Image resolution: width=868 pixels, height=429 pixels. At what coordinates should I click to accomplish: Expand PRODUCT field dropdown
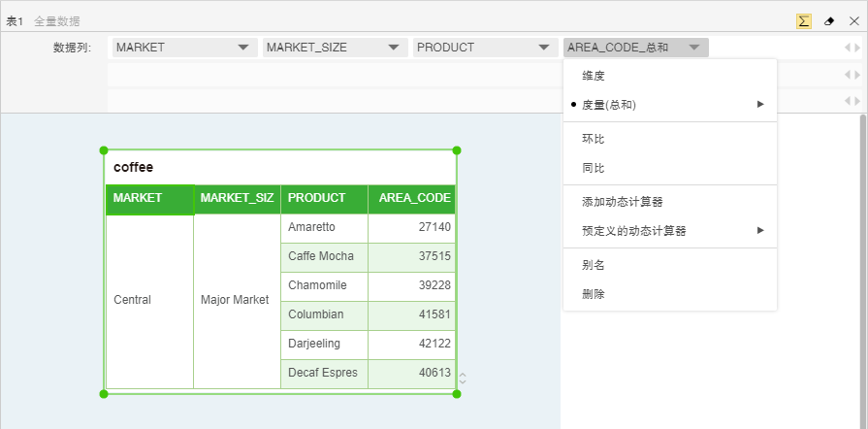[543, 48]
